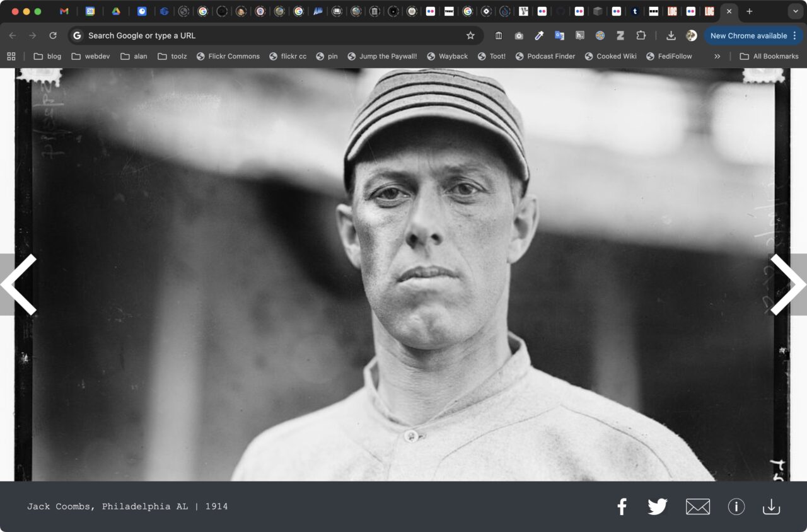Open Gmail from the macOS menu bar
Image resolution: width=807 pixels, height=532 pixels.
tap(63, 11)
